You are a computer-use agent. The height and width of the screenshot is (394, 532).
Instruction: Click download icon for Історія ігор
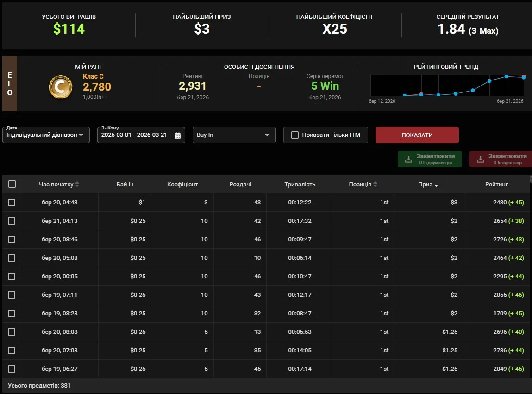(x=481, y=159)
